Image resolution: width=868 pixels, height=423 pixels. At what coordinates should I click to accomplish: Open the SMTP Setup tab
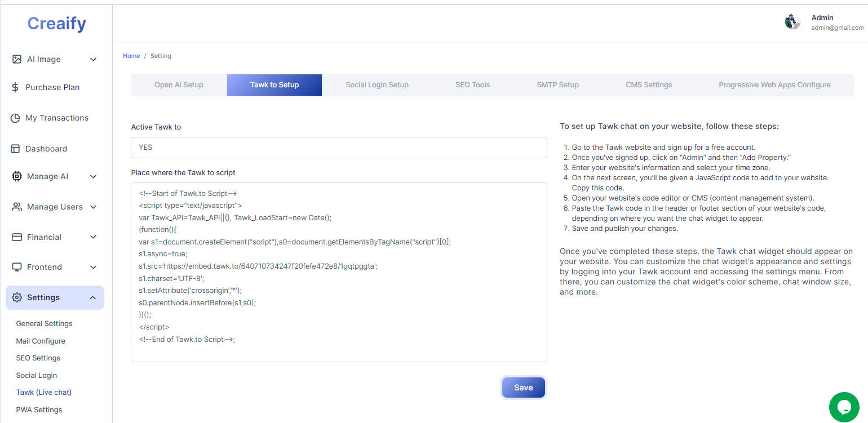557,85
